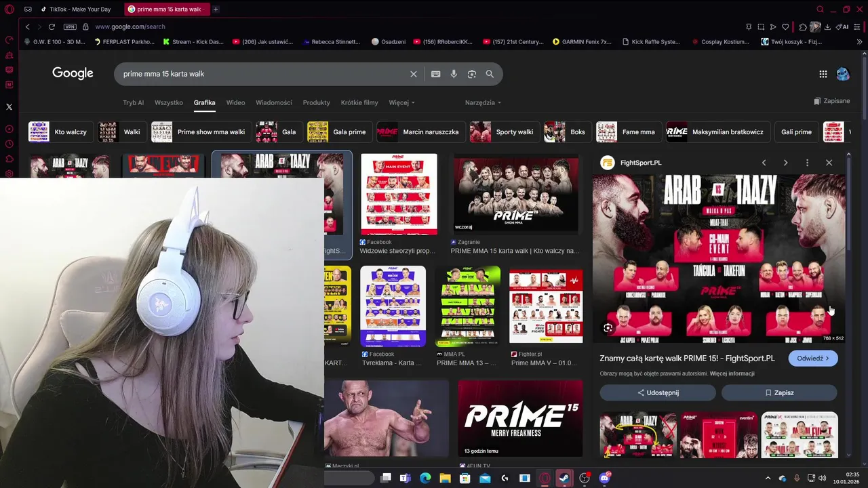Screen dimensions: 868x488
Task: Clear the Google search box text
Action: [414, 74]
